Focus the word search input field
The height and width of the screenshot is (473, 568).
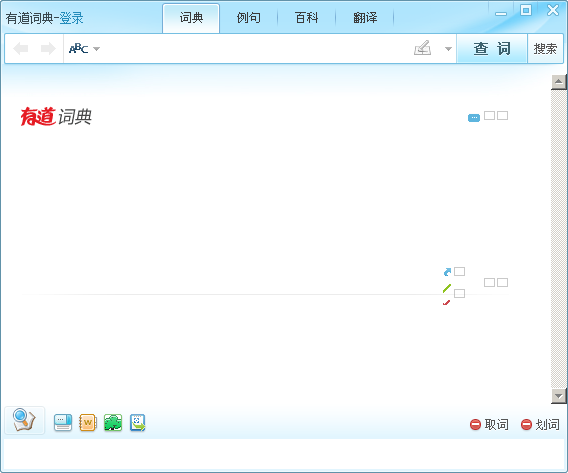click(x=255, y=49)
